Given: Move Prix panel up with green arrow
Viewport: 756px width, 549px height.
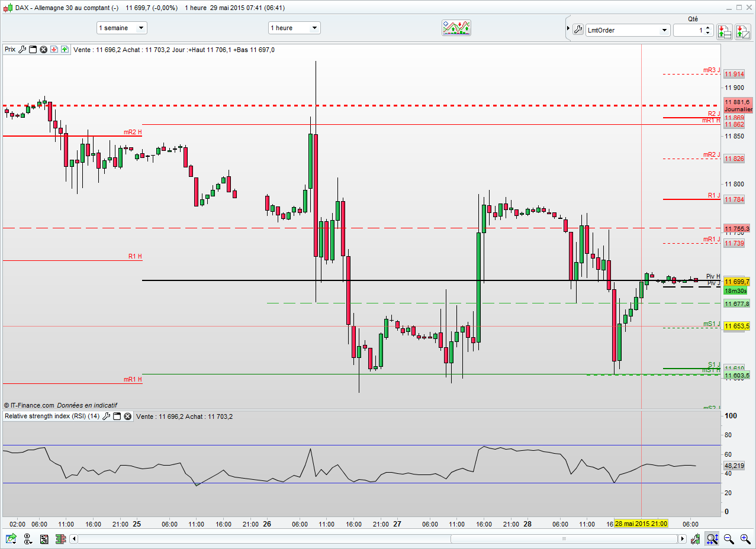Looking at the screenshot, I should (x=65, y=50).
